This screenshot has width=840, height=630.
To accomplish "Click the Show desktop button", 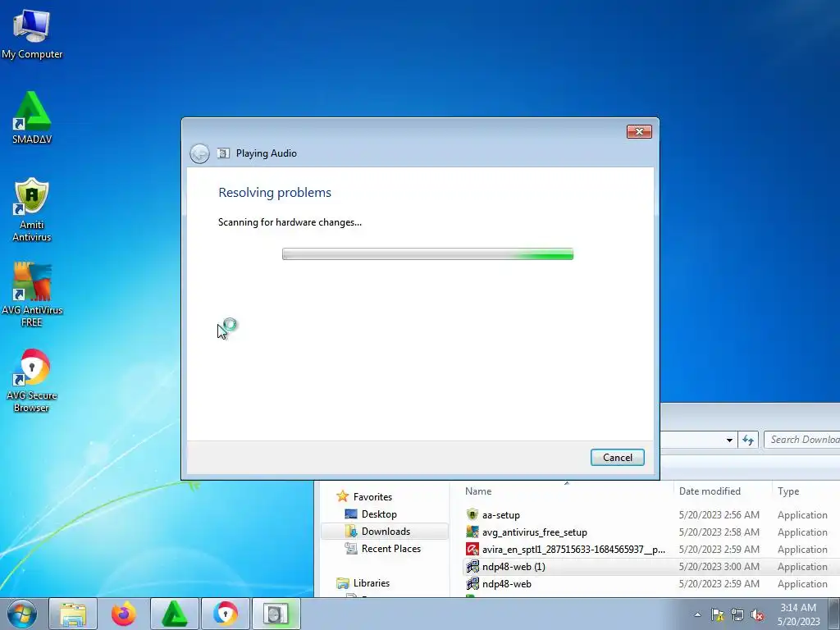I will 834,614.
